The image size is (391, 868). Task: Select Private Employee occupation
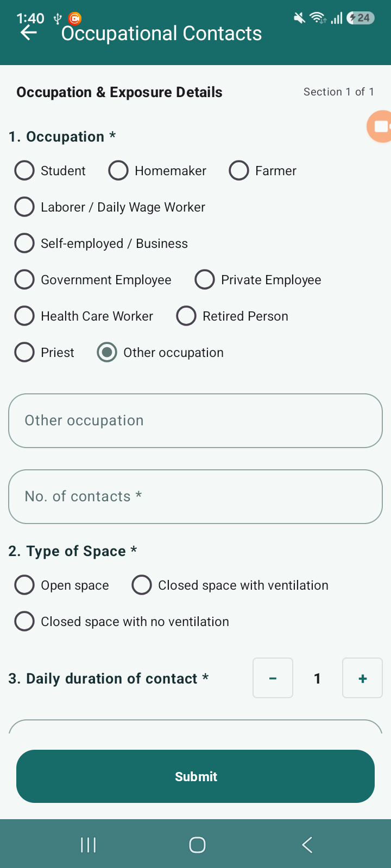coord(258,279)
